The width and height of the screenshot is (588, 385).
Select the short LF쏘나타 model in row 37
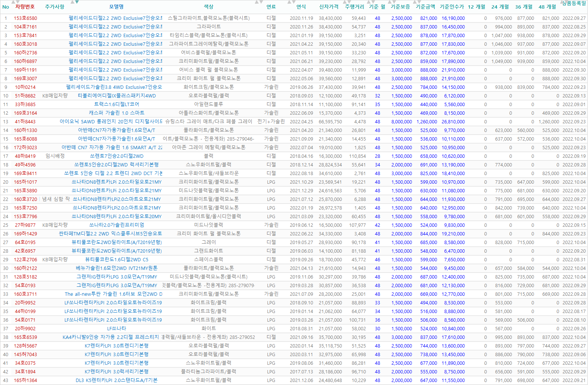[116, 328]
